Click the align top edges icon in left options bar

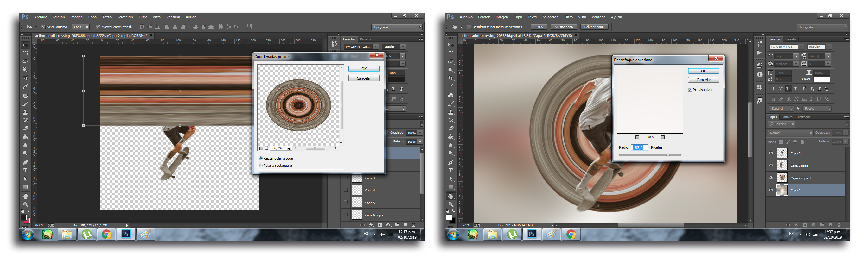coord(142,27)
